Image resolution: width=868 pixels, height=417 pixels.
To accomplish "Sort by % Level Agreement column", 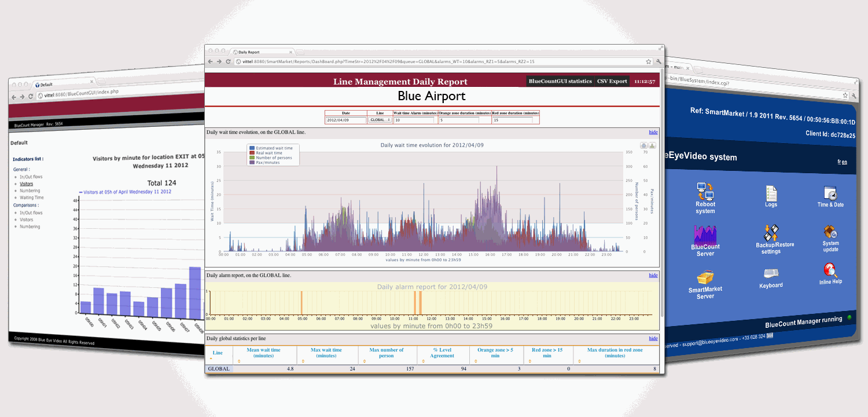I will click(444, 355).
